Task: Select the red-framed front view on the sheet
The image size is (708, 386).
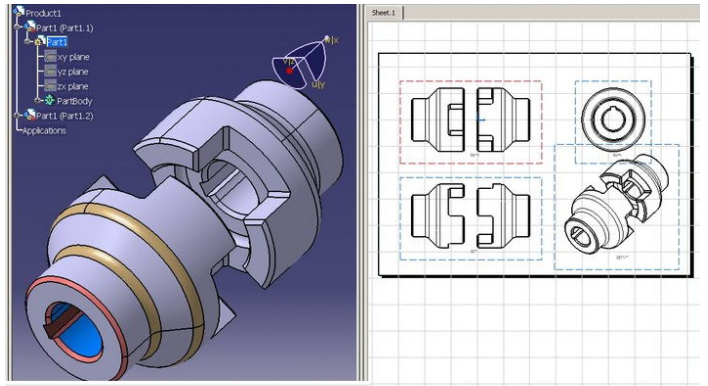Action: click(x=470, y=122)
